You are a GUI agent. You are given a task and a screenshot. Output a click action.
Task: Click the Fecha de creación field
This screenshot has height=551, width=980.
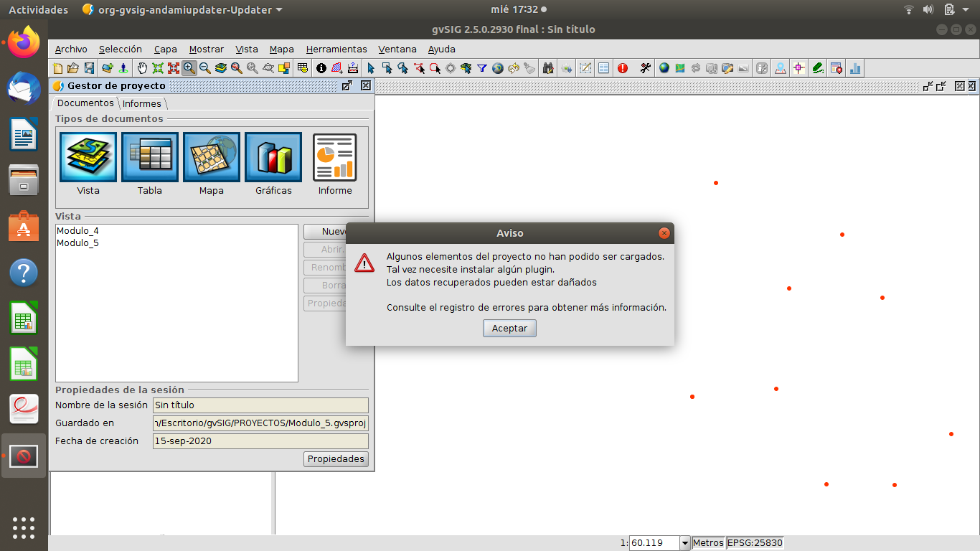260,441
